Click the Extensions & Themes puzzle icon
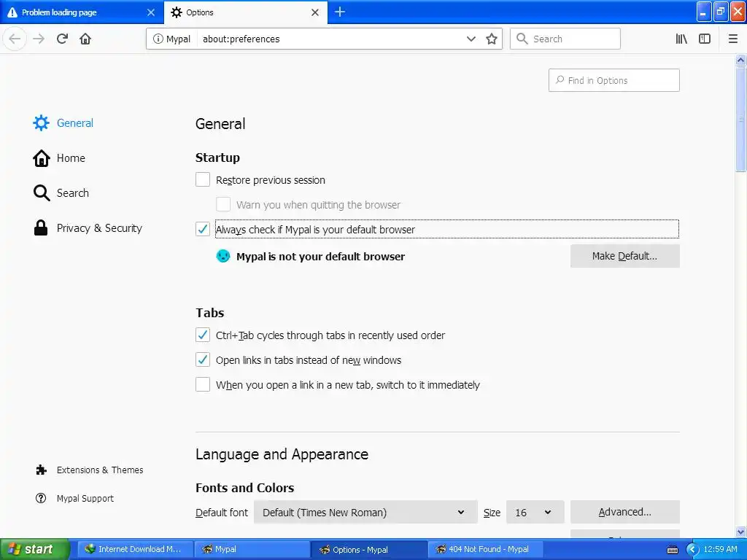This screenshot has height=560, width=747. pyautogui.click(x=41, y=470)
